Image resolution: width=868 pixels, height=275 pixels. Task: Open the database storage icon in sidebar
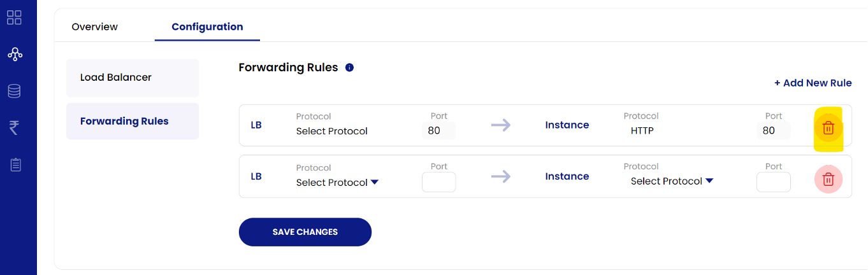click(14, 91)
